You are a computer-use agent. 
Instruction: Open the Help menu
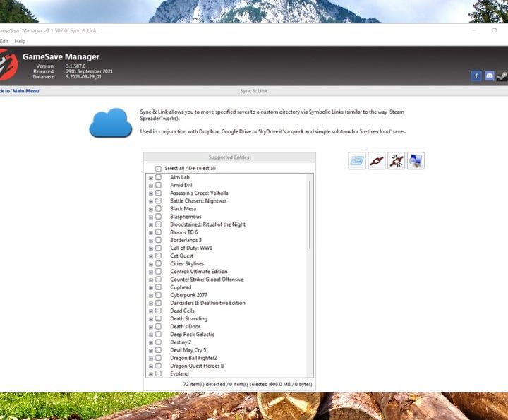tap(20, 41)
